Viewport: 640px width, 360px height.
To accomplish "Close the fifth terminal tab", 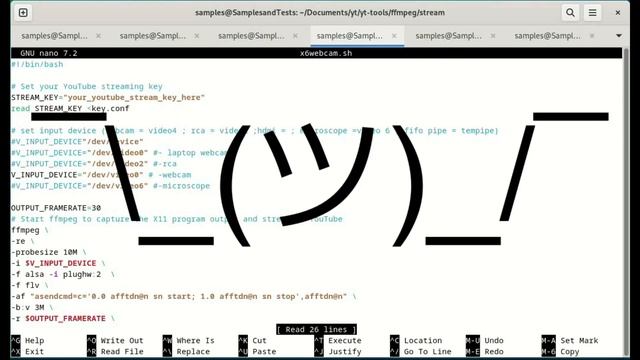I will (493, 36).
